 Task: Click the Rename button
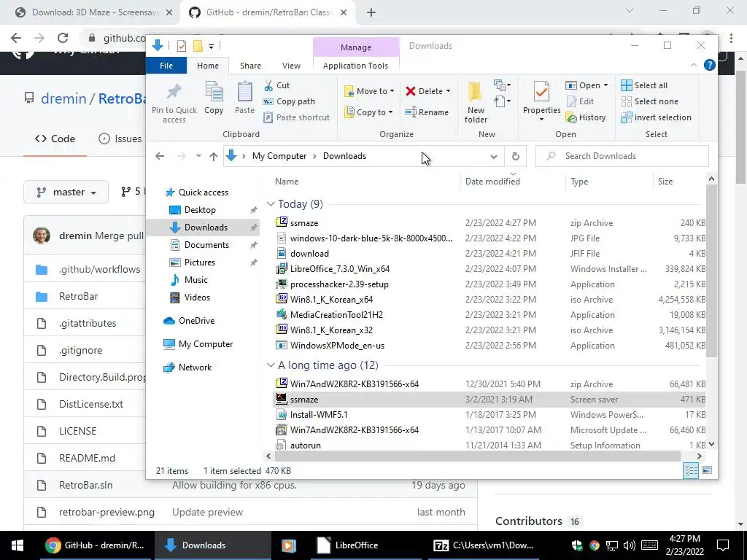(426, 112)
